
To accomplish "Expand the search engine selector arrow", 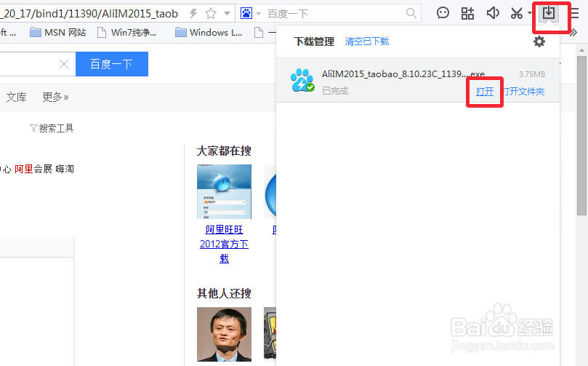I will (258, 14).
